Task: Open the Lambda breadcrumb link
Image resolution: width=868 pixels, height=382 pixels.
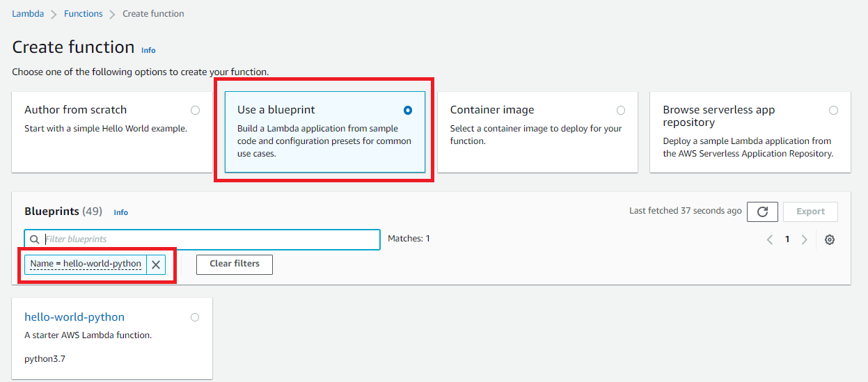Action: click(x=28, y=13)
